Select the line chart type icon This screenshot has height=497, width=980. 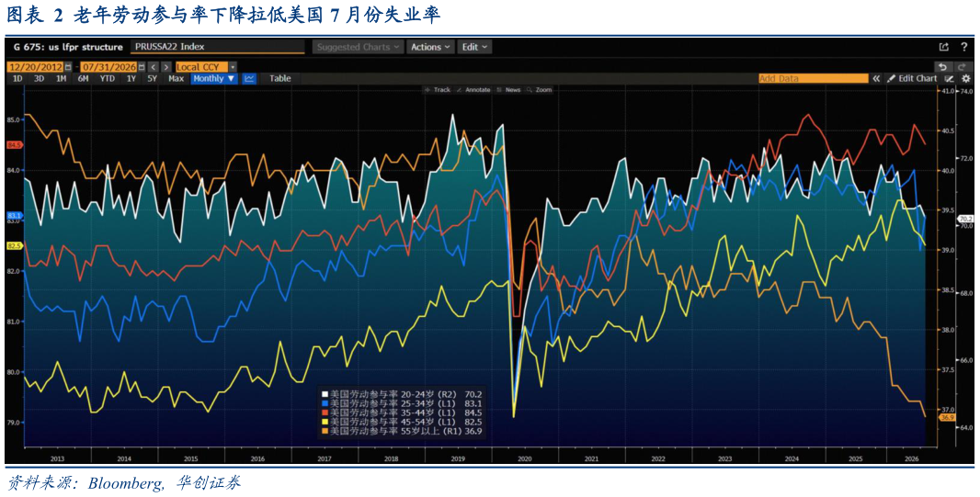click(249, 79)
